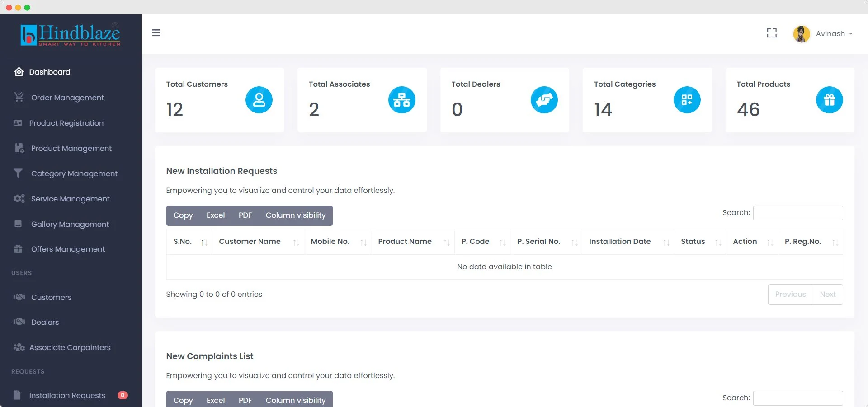Sort table by S.No. column

[x=189, y=242]
